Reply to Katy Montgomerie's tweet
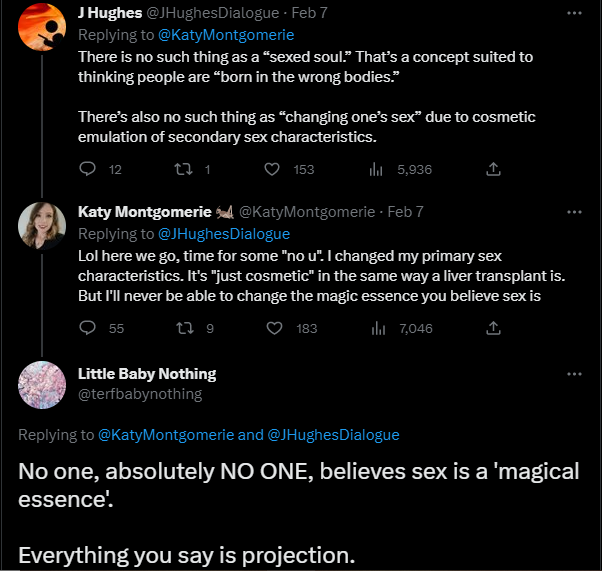Viewport: 602px width, 571px height. 88,328
